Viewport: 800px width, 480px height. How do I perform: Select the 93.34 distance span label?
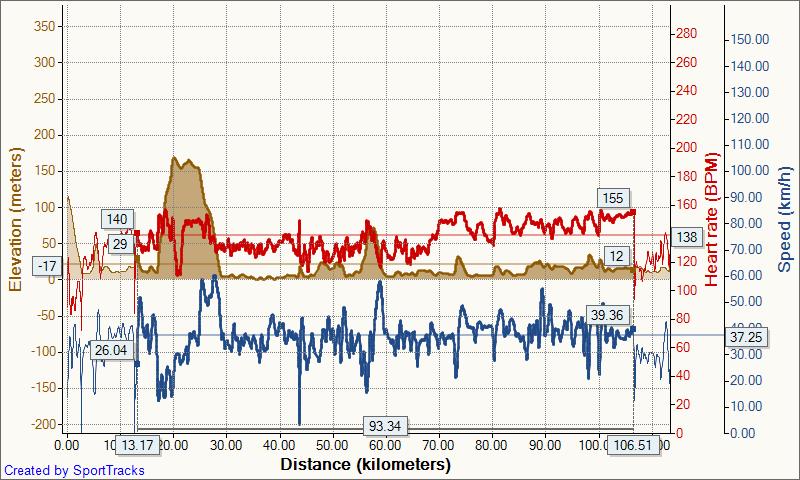pyautogui.click(x=384, y=426)
